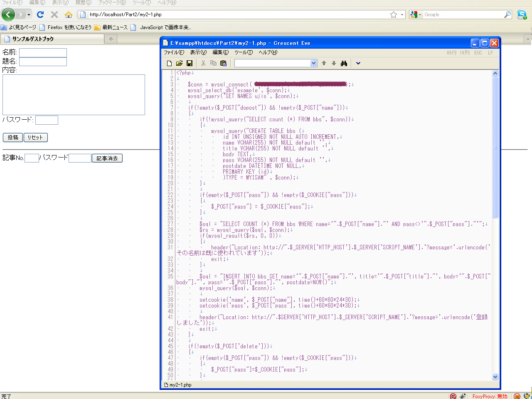Viewport: 532px width, 399px height.
Task: Click the 記事No. input field
Action: (32, 158)
